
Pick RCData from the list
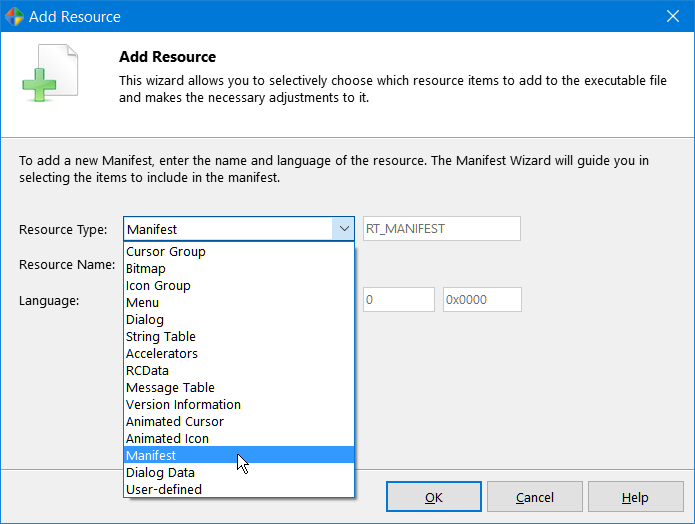[239, 371]
